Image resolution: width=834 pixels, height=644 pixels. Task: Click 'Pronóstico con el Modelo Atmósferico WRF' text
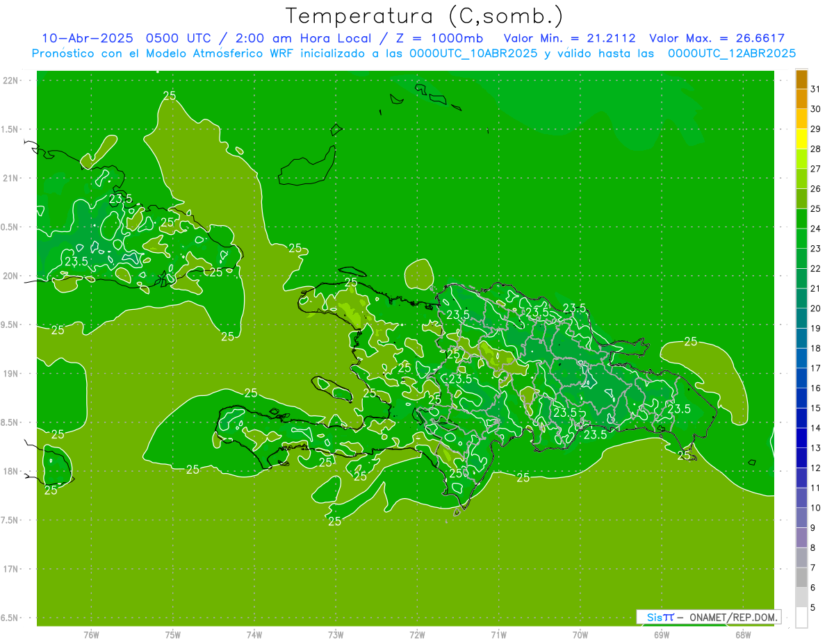[163, 53]
